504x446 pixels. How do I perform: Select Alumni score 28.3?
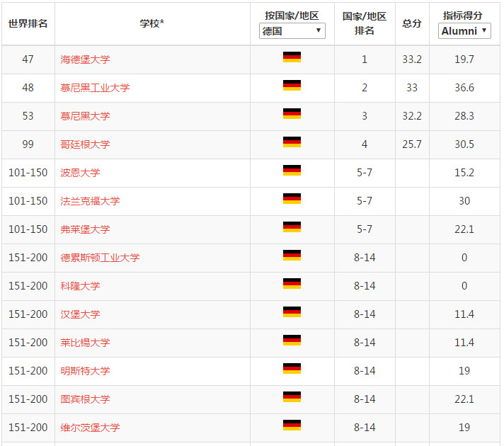pyautogui.click(x=464, y=116)
